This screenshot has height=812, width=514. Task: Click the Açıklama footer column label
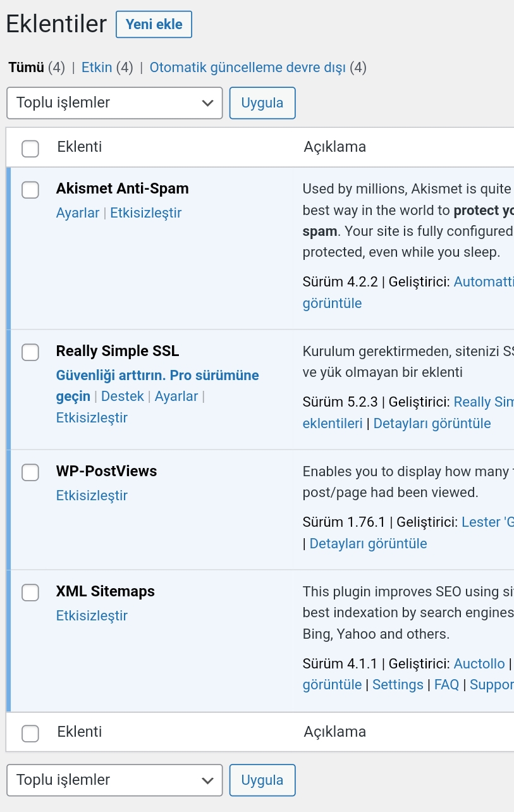pyautogui.click(x=335, y=732)
